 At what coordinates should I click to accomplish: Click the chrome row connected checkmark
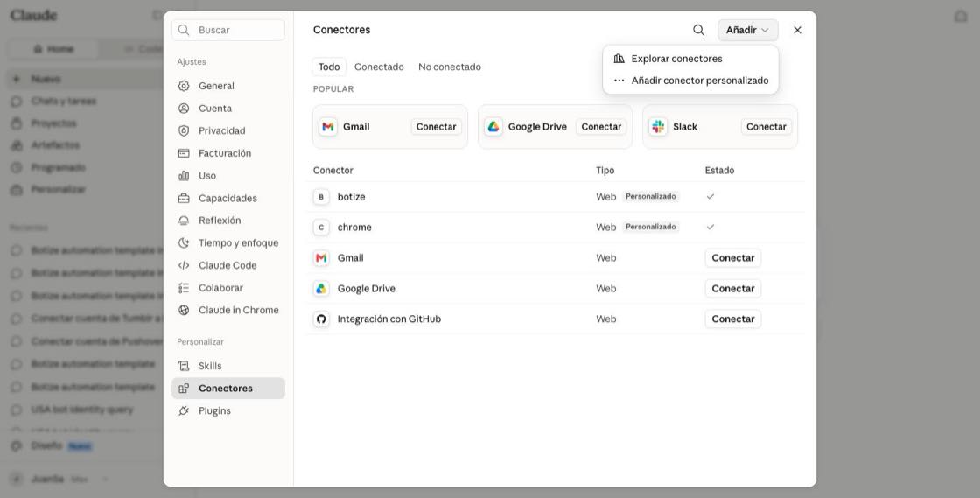[x=710, y=228]
